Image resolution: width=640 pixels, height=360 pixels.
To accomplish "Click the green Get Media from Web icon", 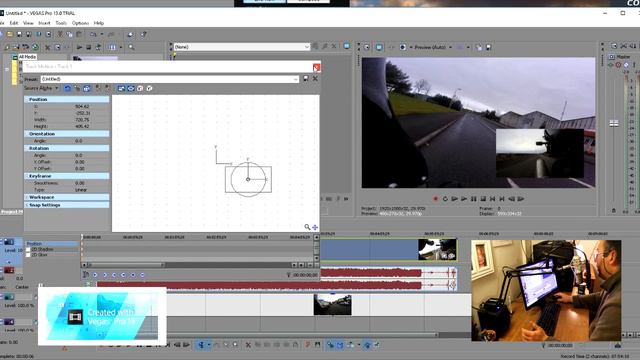I will tap(36, 47).
